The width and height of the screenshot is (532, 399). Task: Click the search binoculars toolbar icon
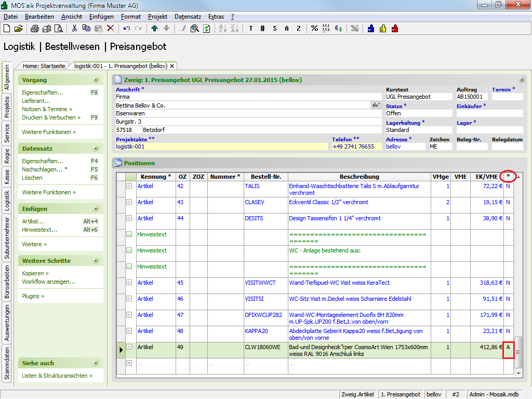[194, 29]
